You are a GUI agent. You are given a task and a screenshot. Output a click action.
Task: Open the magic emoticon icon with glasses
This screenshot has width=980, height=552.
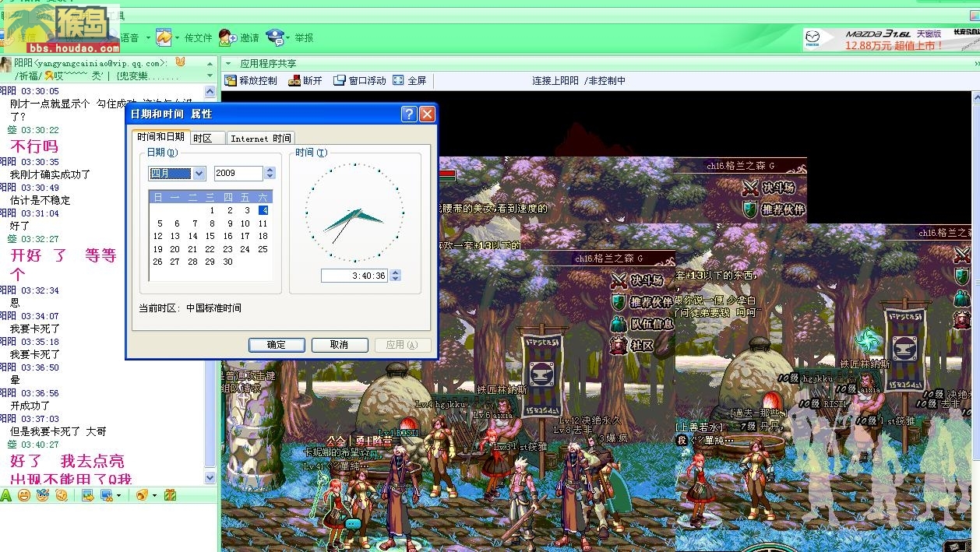[43, 495]
